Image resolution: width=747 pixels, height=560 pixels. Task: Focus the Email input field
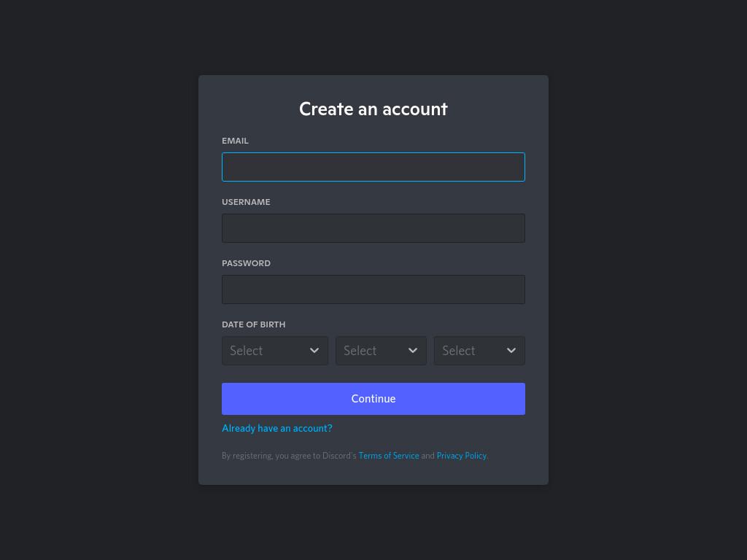pos(373,167)
